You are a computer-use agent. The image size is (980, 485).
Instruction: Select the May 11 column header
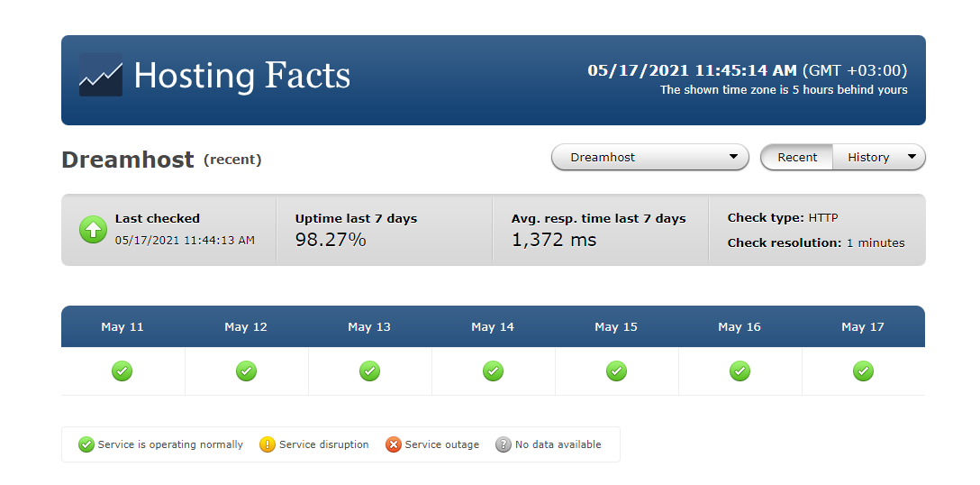(122, 326)
